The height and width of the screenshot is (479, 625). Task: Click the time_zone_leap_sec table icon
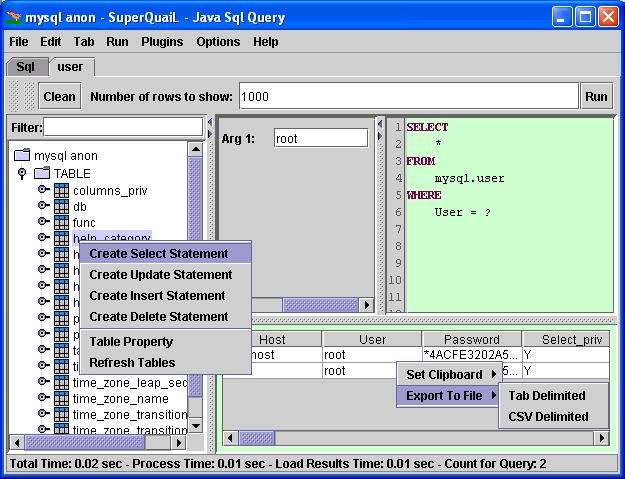[x=61, y=382]
